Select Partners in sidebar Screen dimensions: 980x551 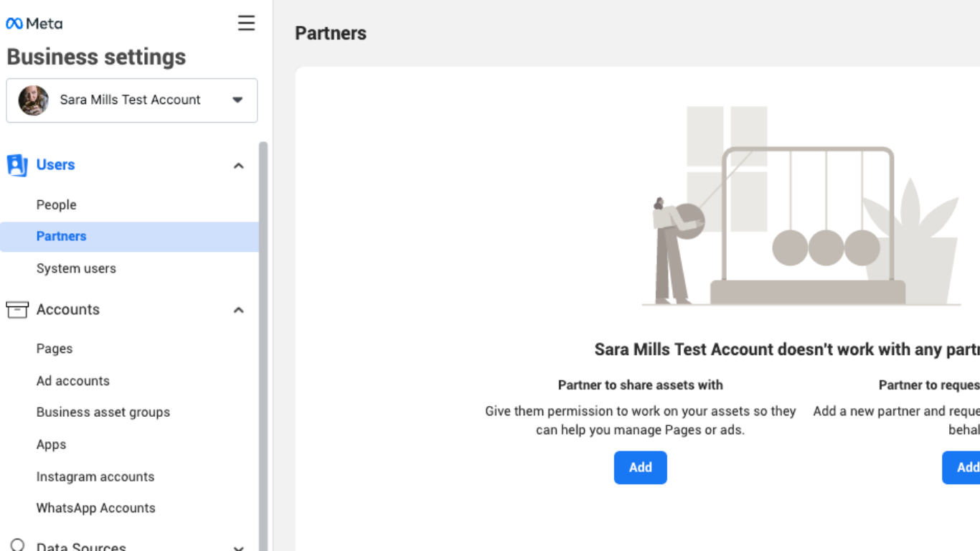pos(129,236)
